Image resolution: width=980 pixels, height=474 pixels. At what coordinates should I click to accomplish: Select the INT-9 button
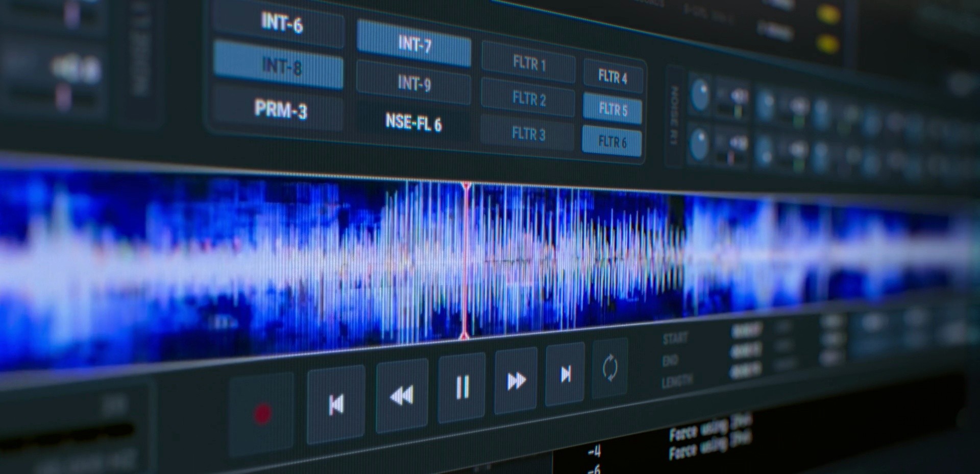click(414, 83)
